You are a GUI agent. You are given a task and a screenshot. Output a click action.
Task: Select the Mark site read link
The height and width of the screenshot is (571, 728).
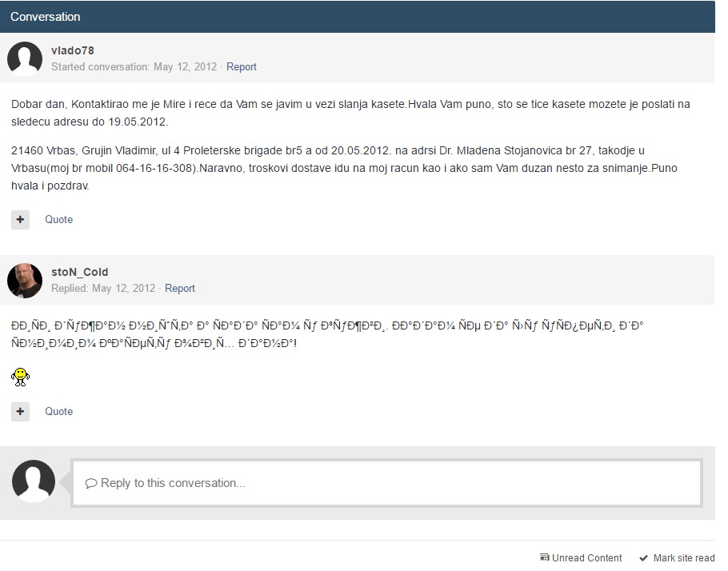(x=683, y=557)
